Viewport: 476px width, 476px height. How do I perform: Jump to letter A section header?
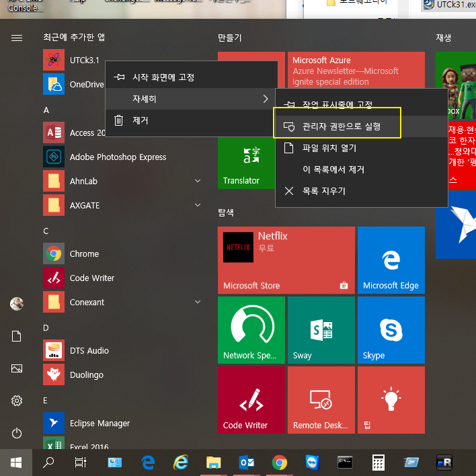[46, 110]
